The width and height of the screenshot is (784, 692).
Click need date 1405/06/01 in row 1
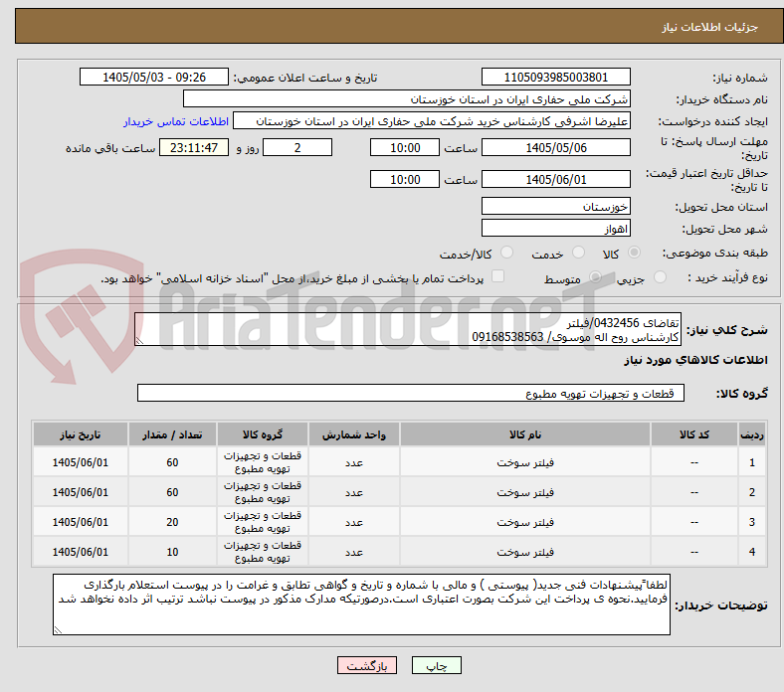(x=81, y=462)
